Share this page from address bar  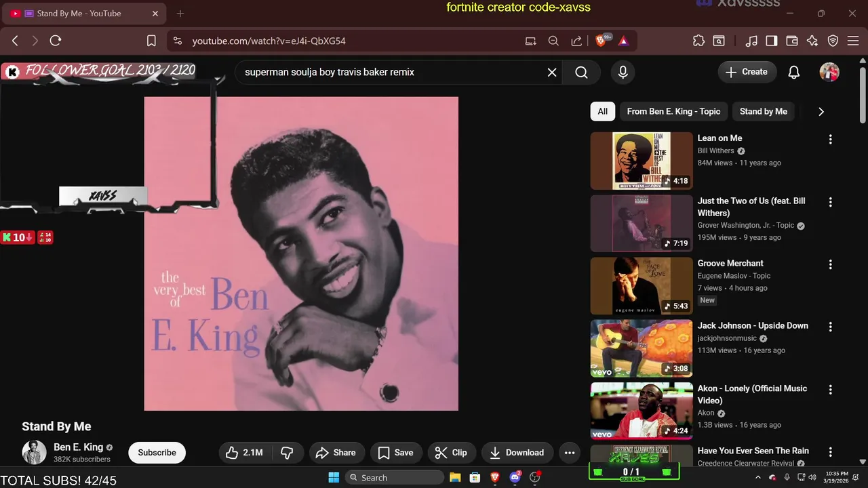(576, 41)
